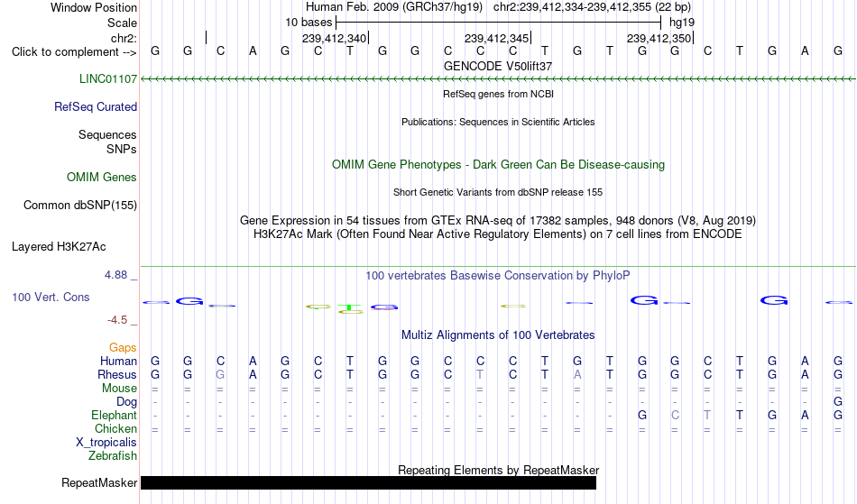This screenshot has height=504, width=857.
Task: Click 'Short Genetic Variants from dbSNP release 155'
Action: [x=498, y=192]
